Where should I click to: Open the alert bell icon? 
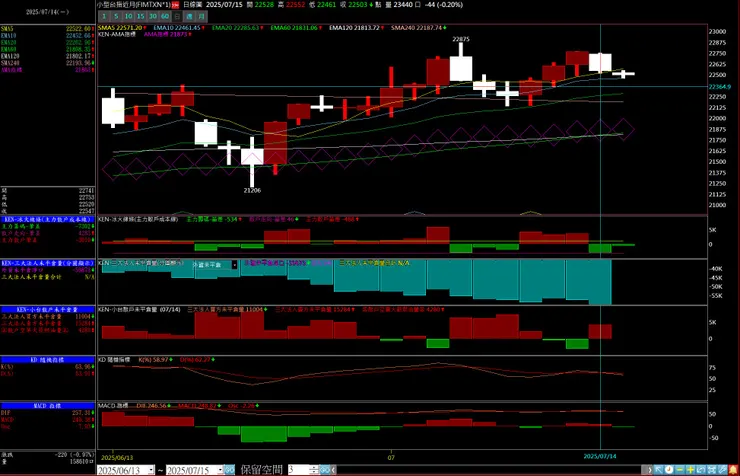(733, 470)
